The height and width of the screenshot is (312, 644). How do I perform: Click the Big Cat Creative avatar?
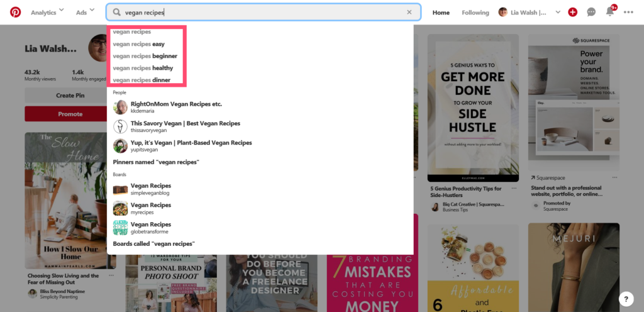pyautogui.click(x=435, y=206)
